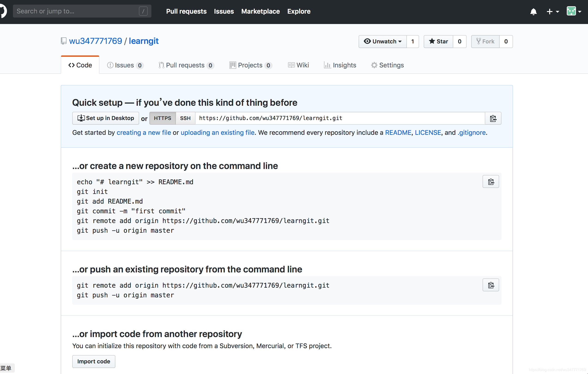Viewport: 588px width, 374px height.
Task: Select the HTTPS toggle button
Action: tap(162, 118)
